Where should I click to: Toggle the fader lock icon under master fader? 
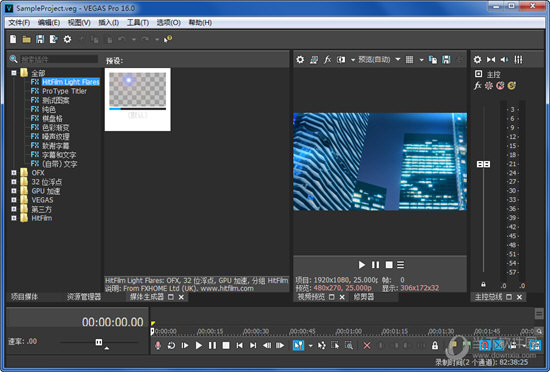(483, 284)
